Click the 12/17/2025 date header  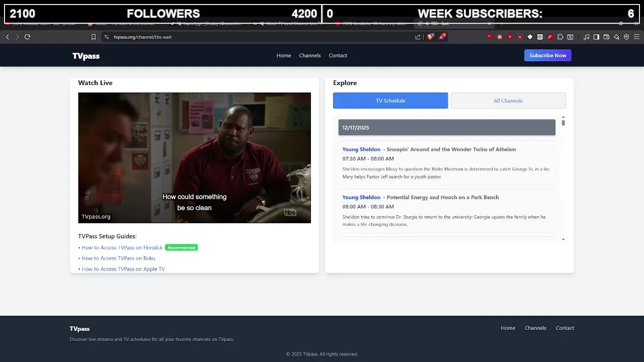pos(447,127)
